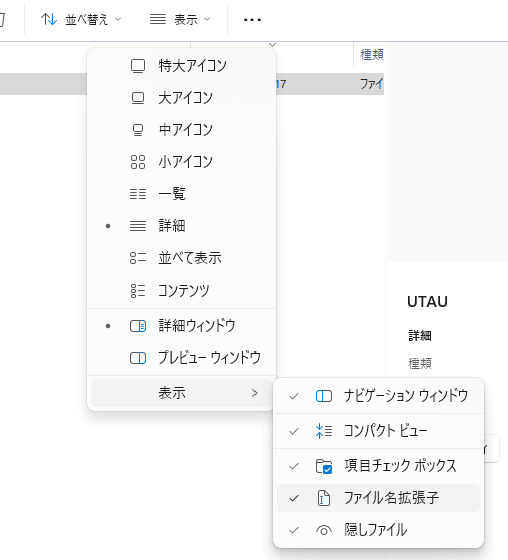Open the three-dots more options button
This screenshot has width=508, height=560.
[252, 20]
